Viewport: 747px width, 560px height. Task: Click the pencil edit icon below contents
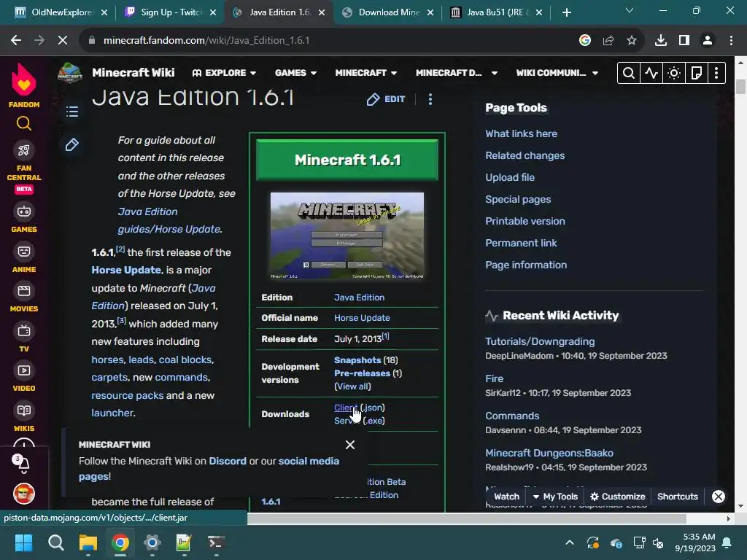[72, 145]
